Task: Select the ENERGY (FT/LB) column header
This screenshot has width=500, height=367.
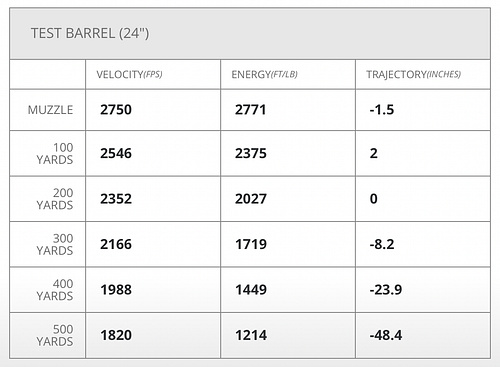Action: tap(264, 74)
